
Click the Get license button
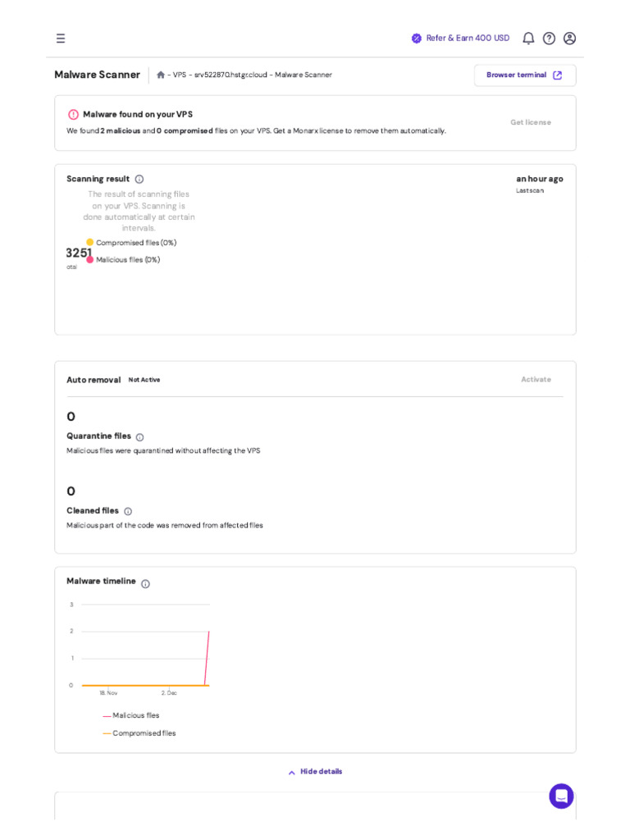click(x=531, y=122)
